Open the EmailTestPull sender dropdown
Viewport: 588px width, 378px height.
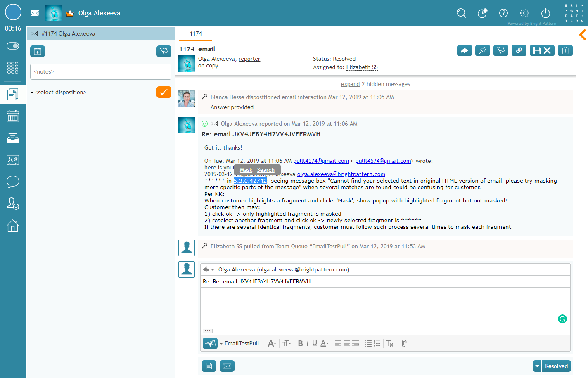coord(239,343)
